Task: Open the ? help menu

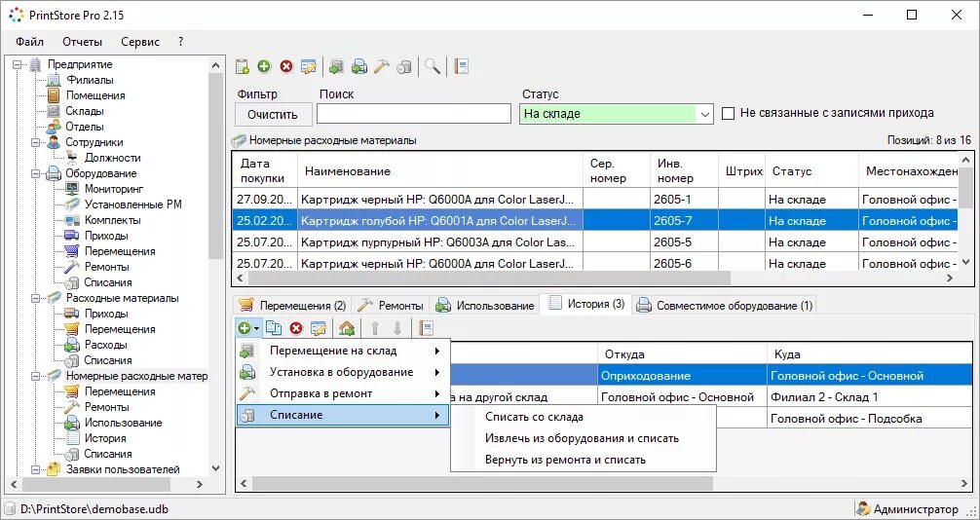Action: 180,42
